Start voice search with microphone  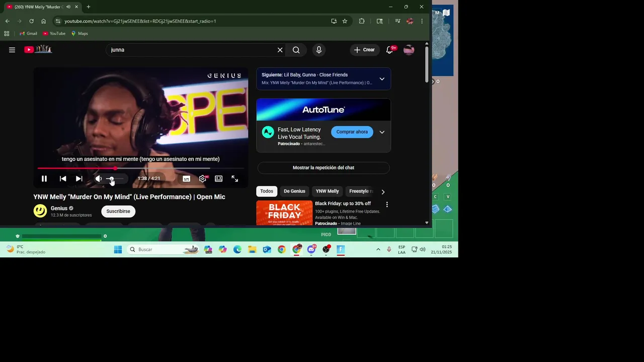tap(318, 50)
